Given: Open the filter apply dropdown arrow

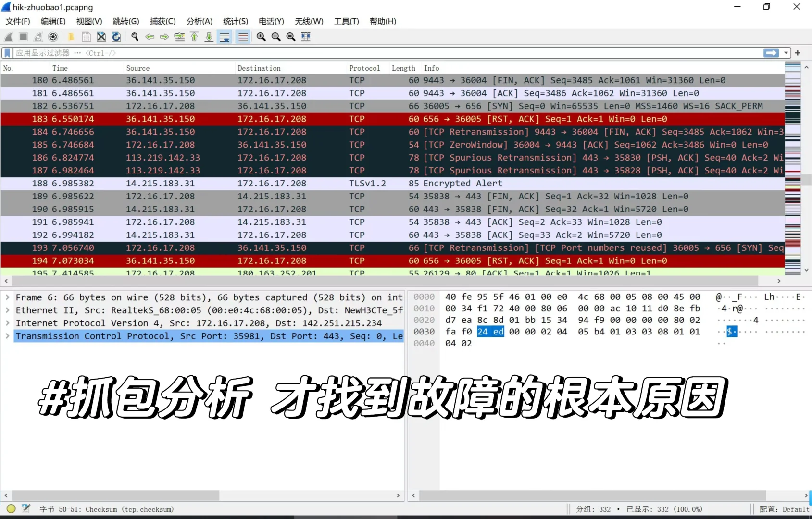Looking at the screenshot, I should tap(787, 53).
